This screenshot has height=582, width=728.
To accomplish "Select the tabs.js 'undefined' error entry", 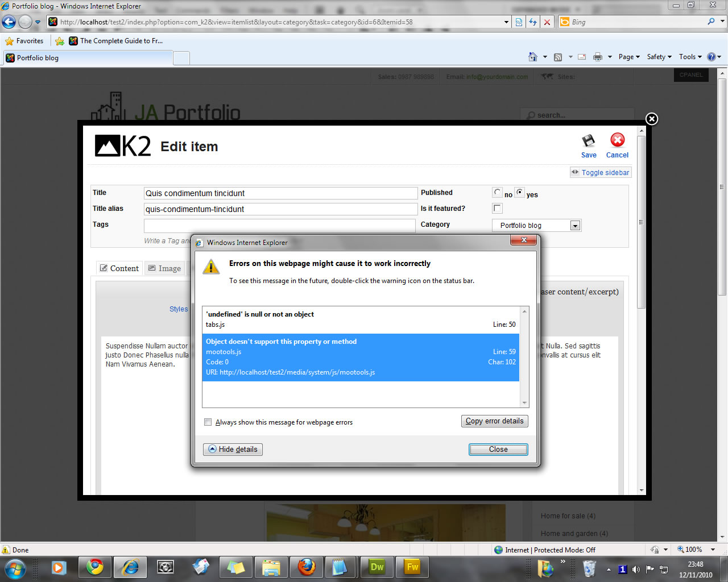I will click(x=361, y=319).
